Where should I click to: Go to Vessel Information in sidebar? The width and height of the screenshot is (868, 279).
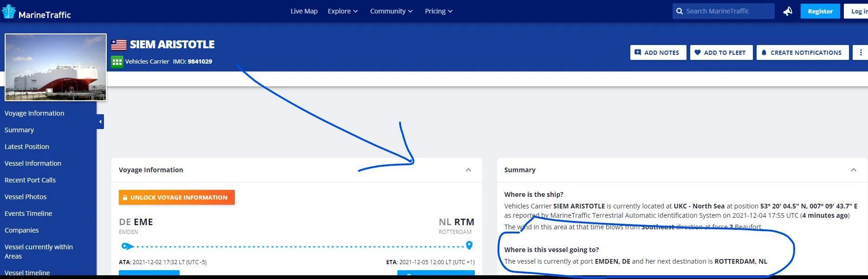coord(33,163)
